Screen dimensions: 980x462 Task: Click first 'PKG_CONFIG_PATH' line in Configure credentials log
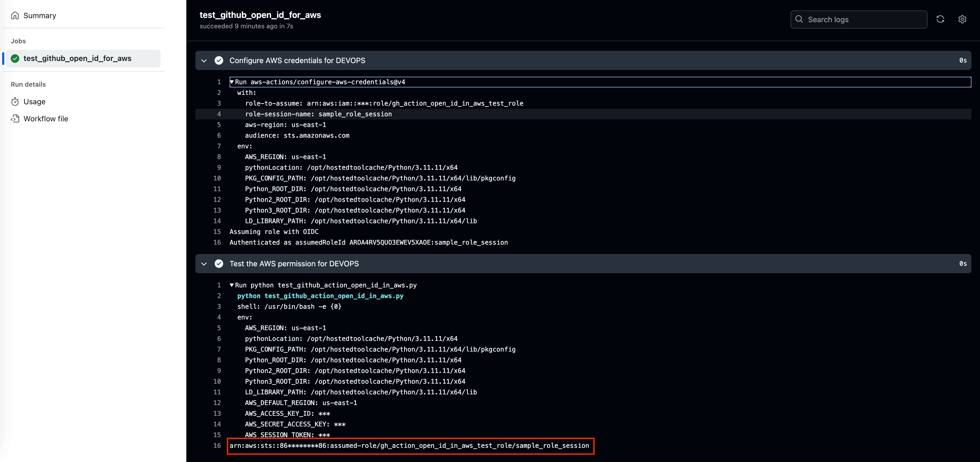click(x=381, y=178)
